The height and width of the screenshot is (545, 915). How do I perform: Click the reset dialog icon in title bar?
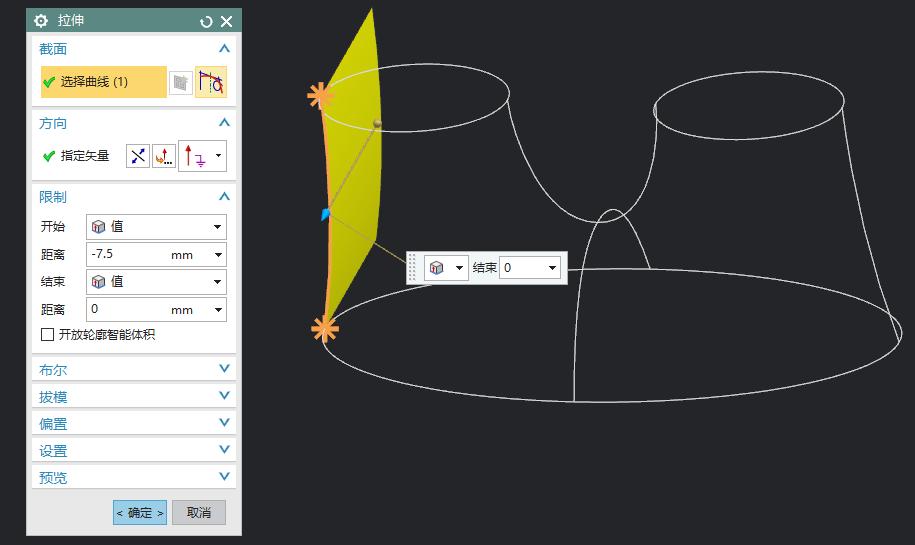207,21
